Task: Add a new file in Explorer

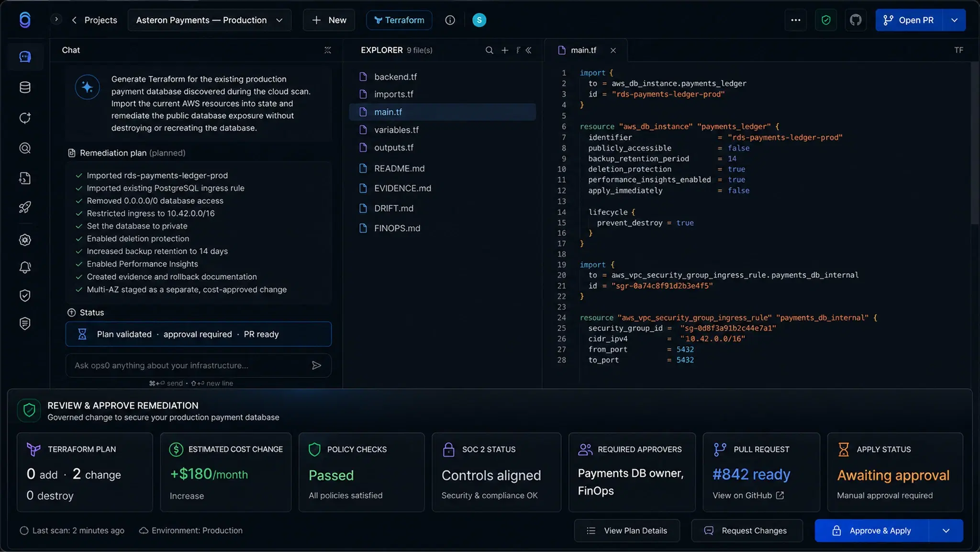Action: tap(505, 50)
